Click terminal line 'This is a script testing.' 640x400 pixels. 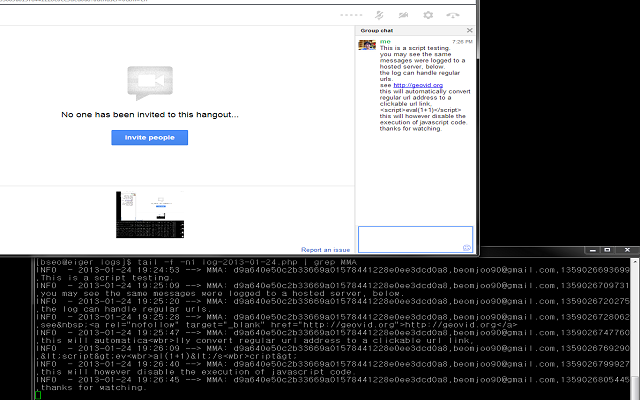pos(107,278)
